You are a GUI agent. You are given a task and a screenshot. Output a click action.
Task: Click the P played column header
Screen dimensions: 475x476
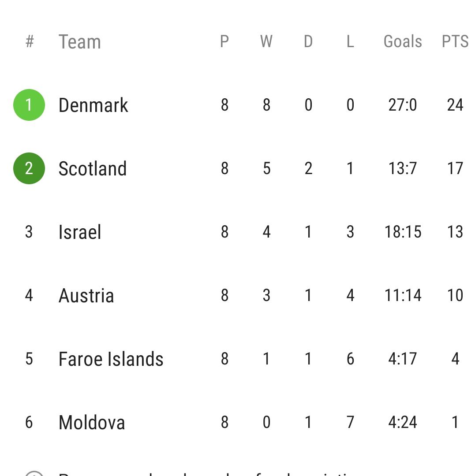point(224,41)
